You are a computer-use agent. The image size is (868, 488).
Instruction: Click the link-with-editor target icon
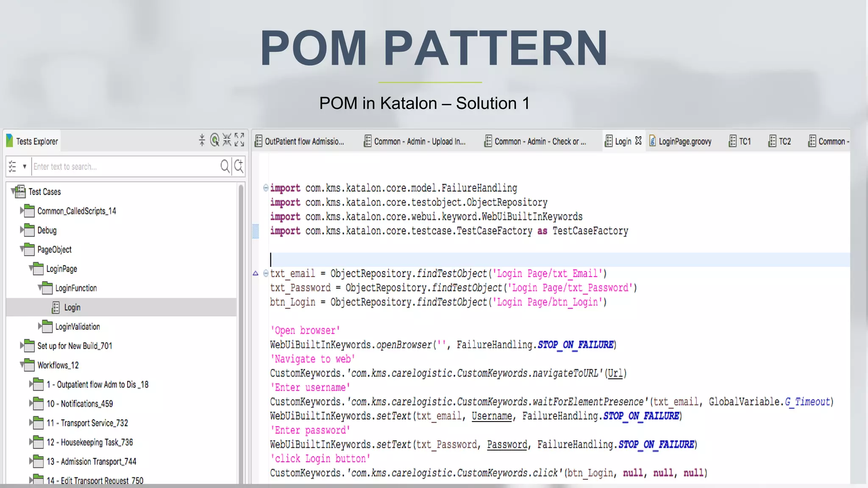(x=215, y=140)
